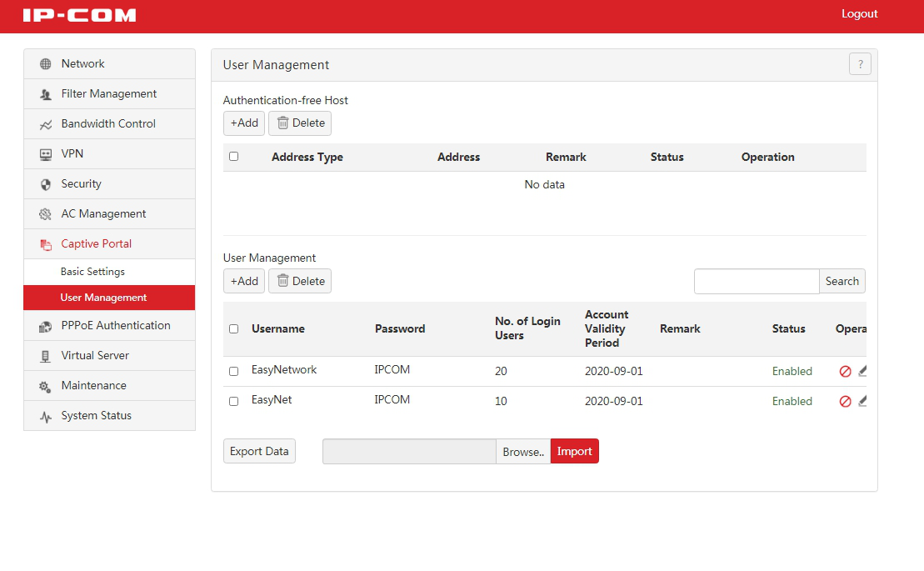Focus the user search input field

[757, 281]
